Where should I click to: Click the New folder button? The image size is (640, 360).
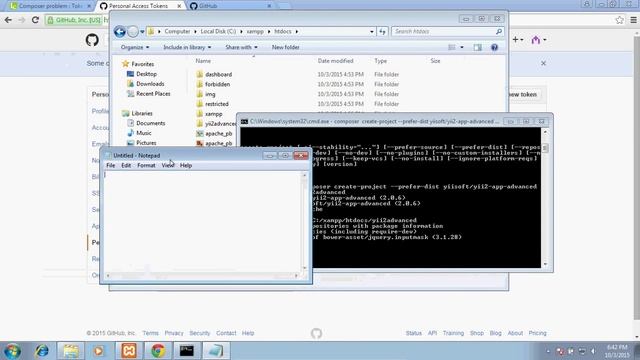tap(285, 47)
